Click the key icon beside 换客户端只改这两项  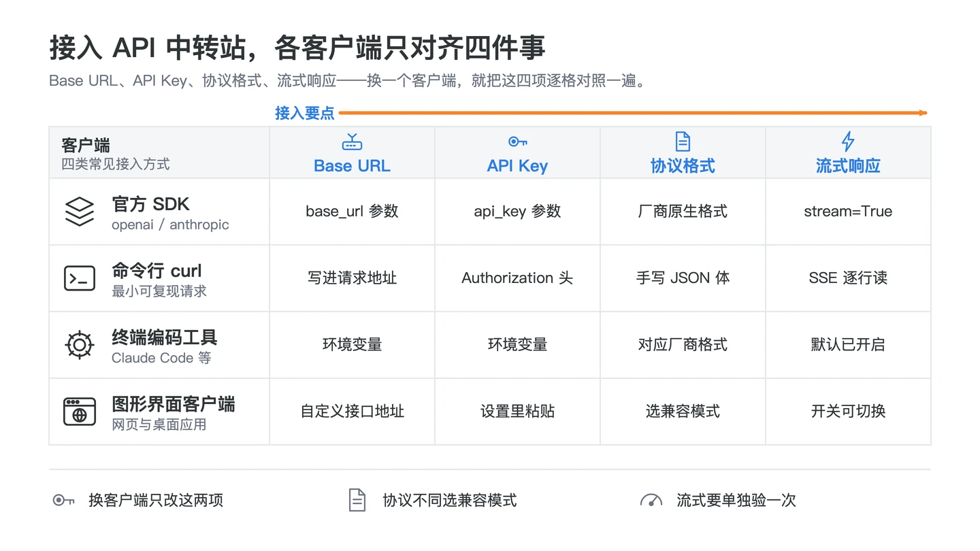pyautogui.click(x=63, y=501)
